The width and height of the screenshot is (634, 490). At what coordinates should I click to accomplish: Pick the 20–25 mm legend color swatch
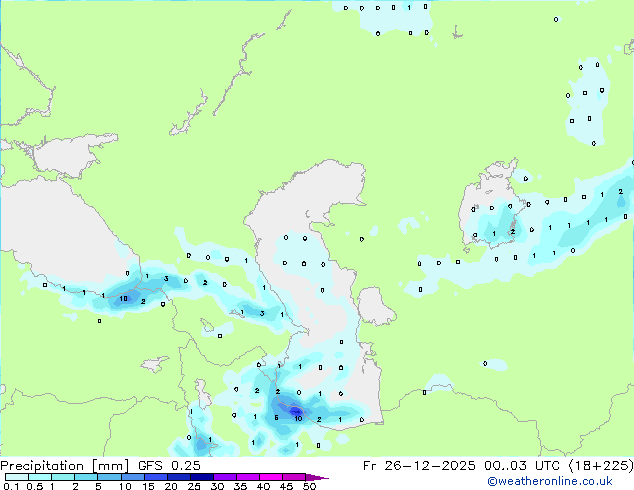coord(179,477)
